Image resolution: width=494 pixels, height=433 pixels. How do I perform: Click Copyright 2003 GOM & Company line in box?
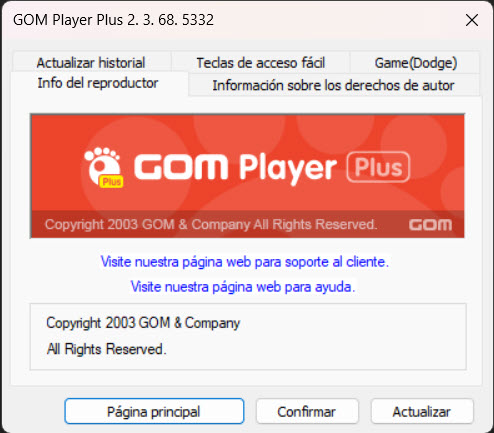[x=143, y=323]
